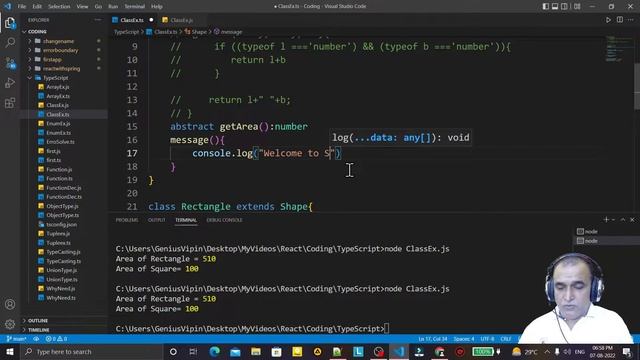
Task: Expand the reactwithspring folder
Action: [x=61, y=69]
